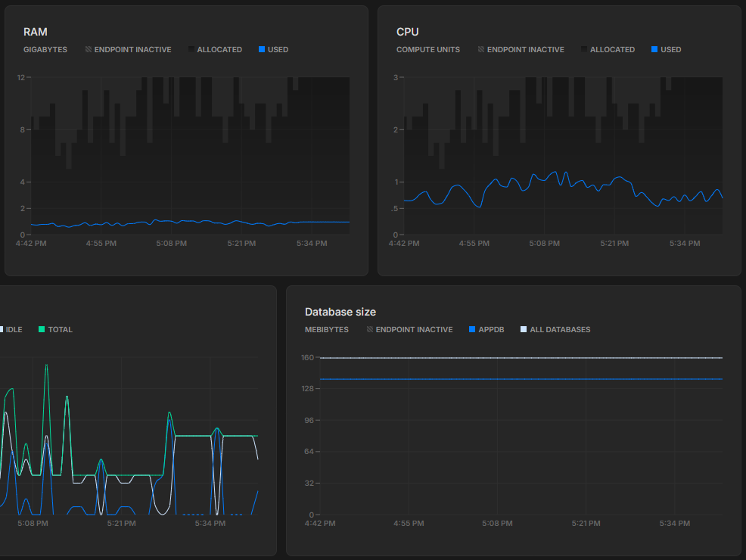Toggle ENDPOINT INACTIVE in the RAM chart legend
The height and width of the screenshot is (560, 746).
[132, 50]
